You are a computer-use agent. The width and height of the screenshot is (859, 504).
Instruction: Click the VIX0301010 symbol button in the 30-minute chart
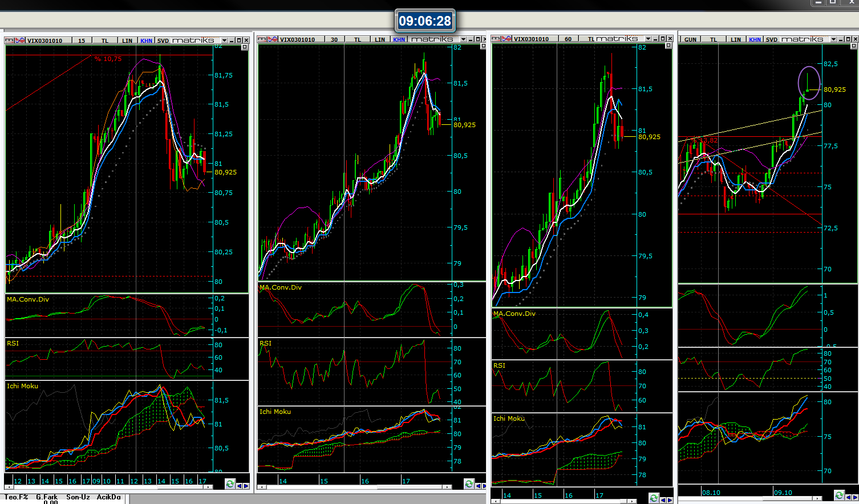pyautogui.click(x=297, y=39)
